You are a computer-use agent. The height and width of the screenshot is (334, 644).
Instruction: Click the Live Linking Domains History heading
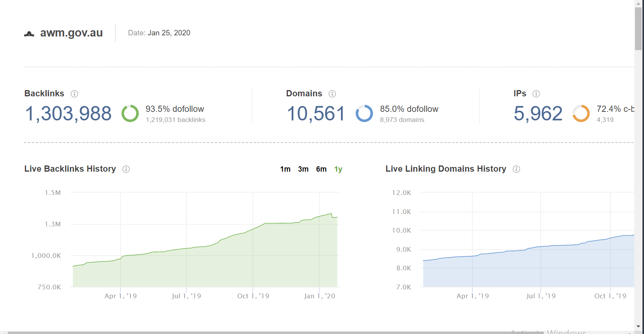pyautogui.click(x=446, y=169)
